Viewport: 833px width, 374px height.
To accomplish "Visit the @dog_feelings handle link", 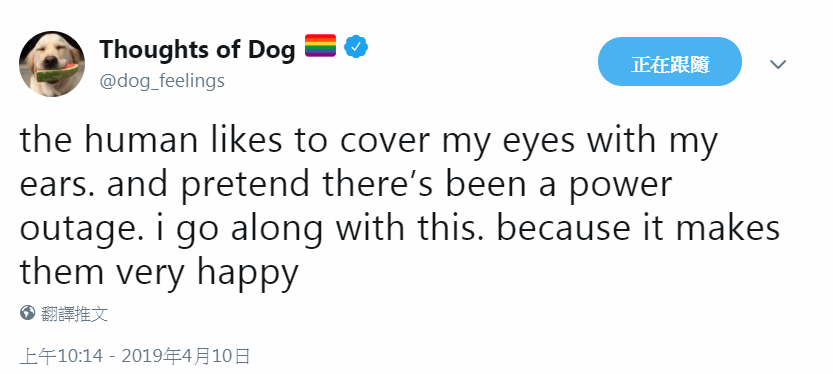I will pyautogui.click(x=162, y=81).
